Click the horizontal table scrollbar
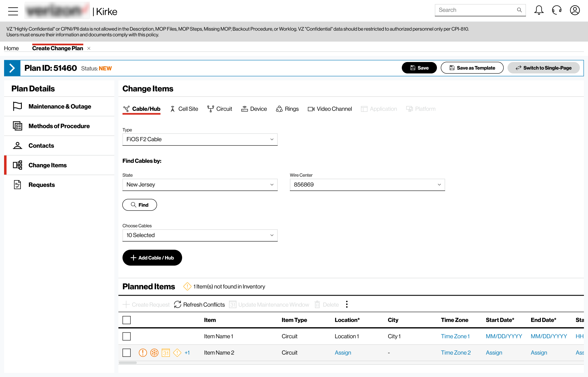This screenshot has height=377, width=588. click(128, 363)
